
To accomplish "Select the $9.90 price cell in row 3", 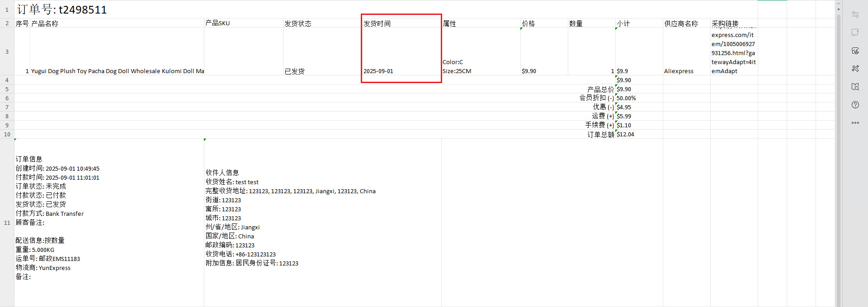I will click(544, 51).
